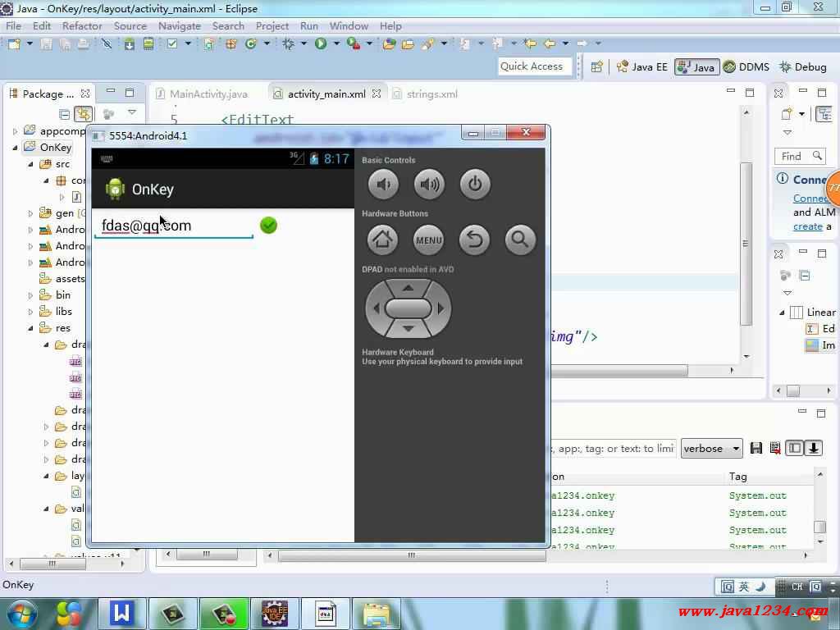The height and width of the screenshot is (630, 840).
Task: Click Clear log icon in LogCat
Action: [x=774, y=449]
